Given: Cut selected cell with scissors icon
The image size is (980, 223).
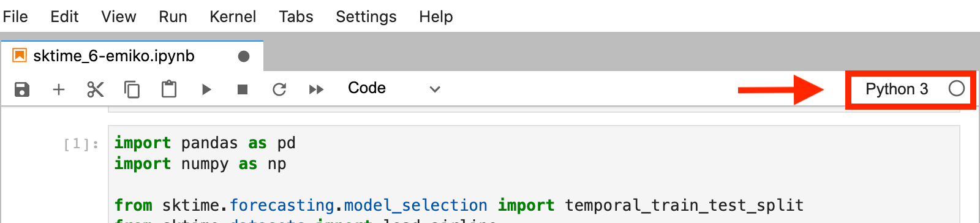Looking at the screenshot, I should [x=96, y=89].
